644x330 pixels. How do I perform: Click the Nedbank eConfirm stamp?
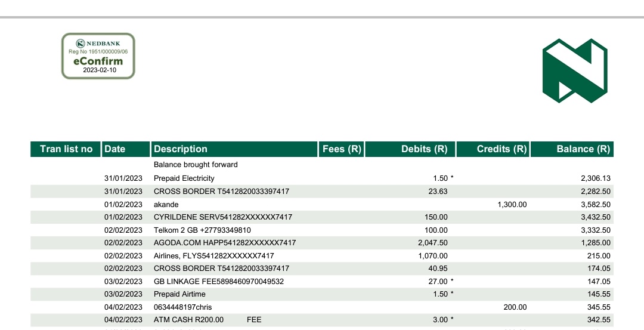point(98,56)
